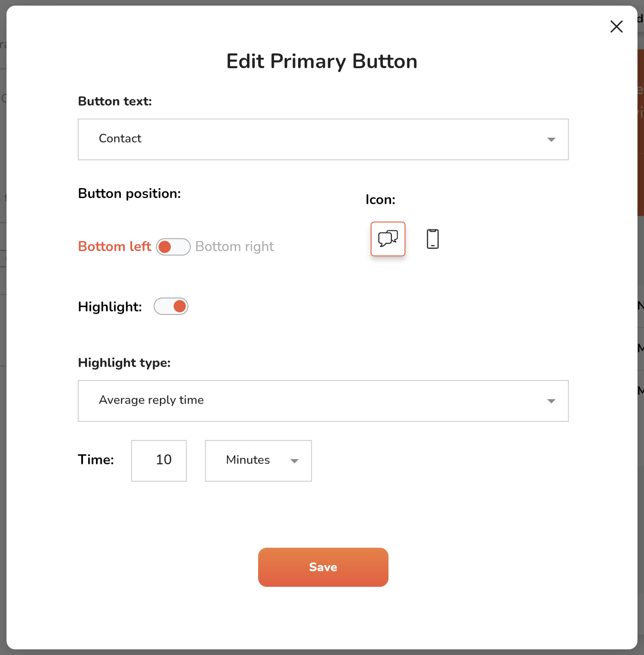Click the caret beside Minutes

click(x=294, y=461)
